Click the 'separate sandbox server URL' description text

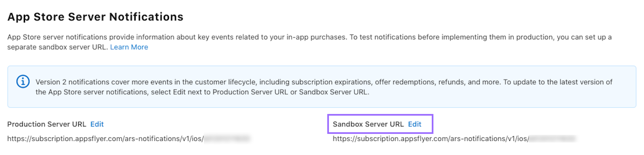click(57, 47)
